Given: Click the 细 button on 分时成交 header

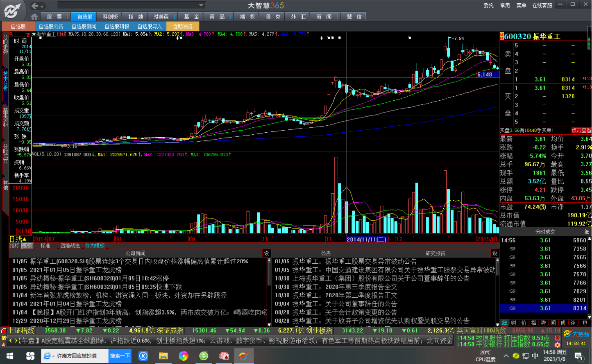Looking at the screenshot, I should click(587, 232).
